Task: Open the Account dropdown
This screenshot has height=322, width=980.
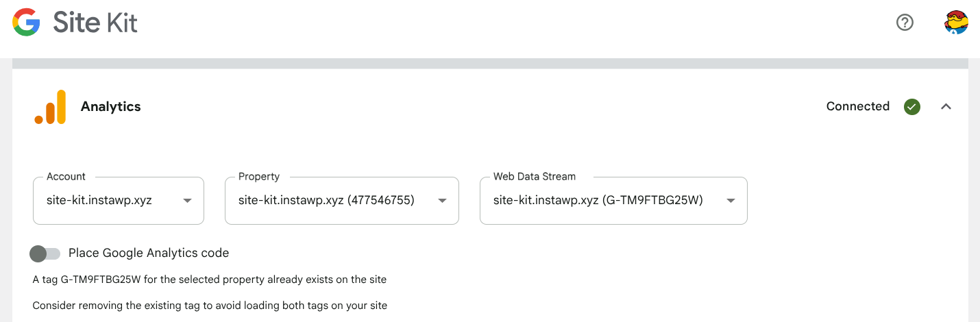Action: tap(110, 201)
